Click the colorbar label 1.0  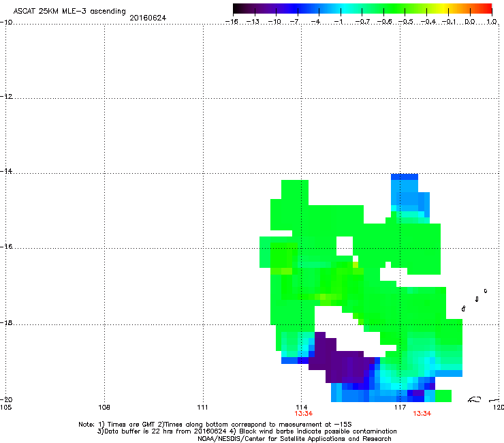(492, 22)
